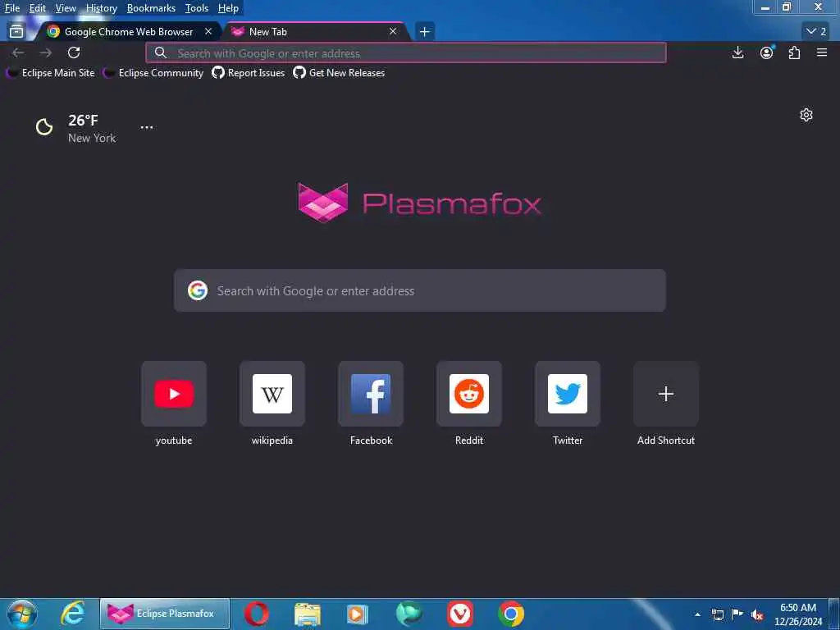
Task: Open the tab view icon left of the tabs
Action: [16, 32]
